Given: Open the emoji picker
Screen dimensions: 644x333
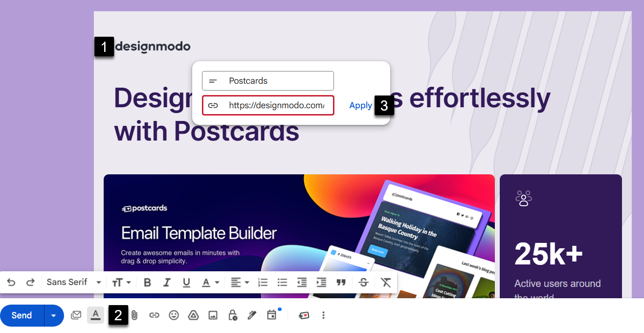Looking at the screenshot, I should click(x=174, y=315).
